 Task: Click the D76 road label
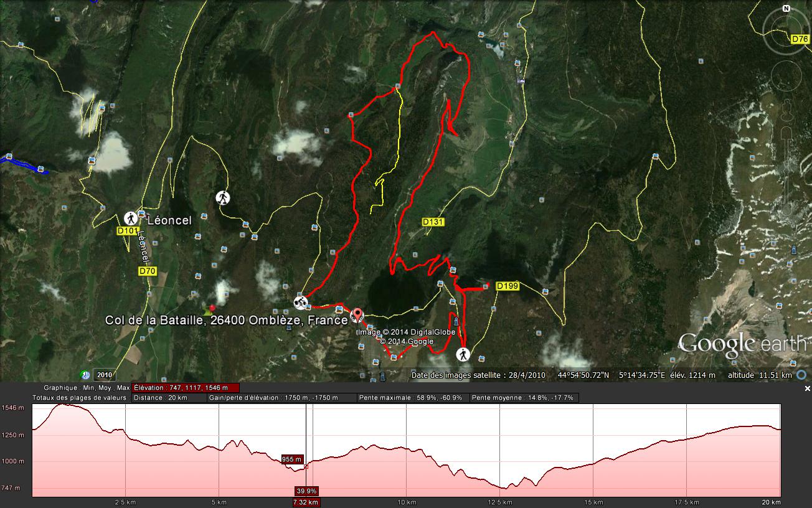point(800,39)
